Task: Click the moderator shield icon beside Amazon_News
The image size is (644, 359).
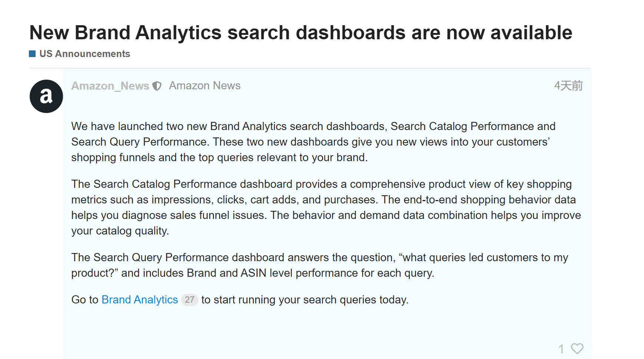Action: [157, 86]
